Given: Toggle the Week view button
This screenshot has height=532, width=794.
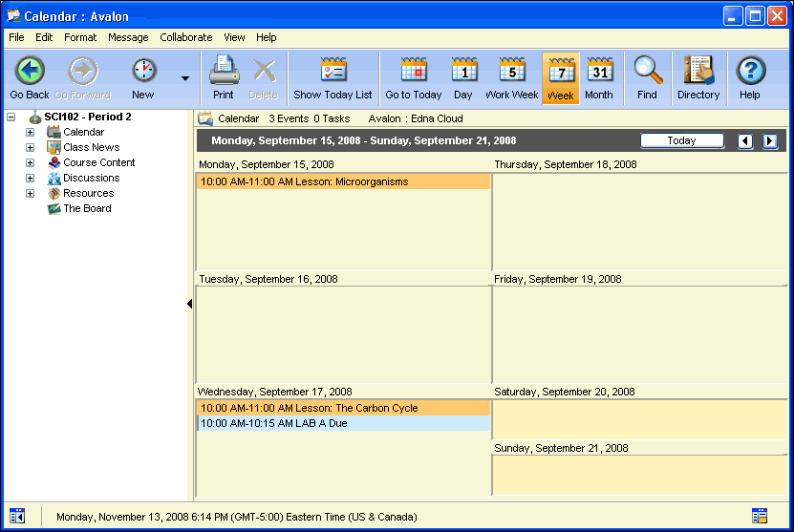Looking at the screenshot, I should click(x=560, y=77).
